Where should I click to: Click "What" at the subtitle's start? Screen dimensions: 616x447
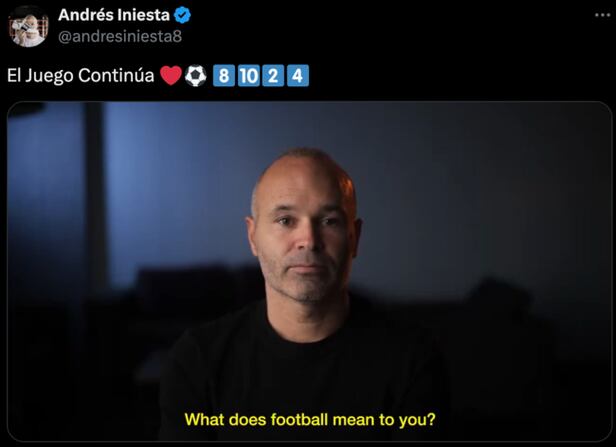[204, 420]
